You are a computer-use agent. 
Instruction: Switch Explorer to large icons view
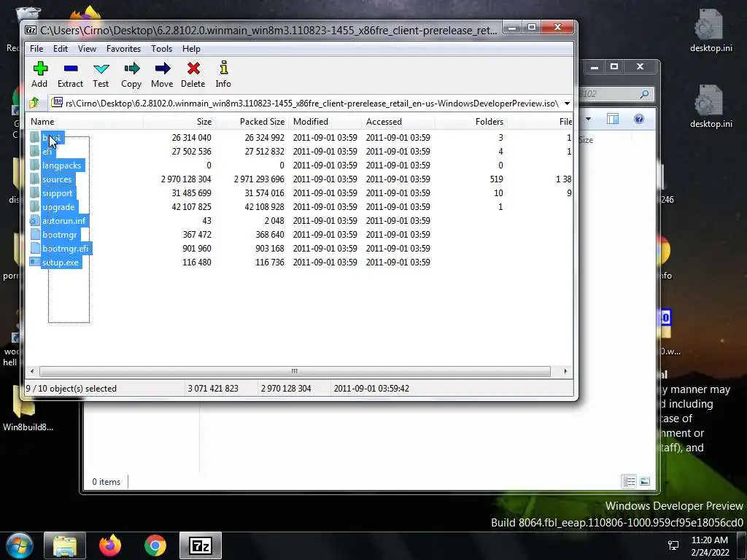645,481
